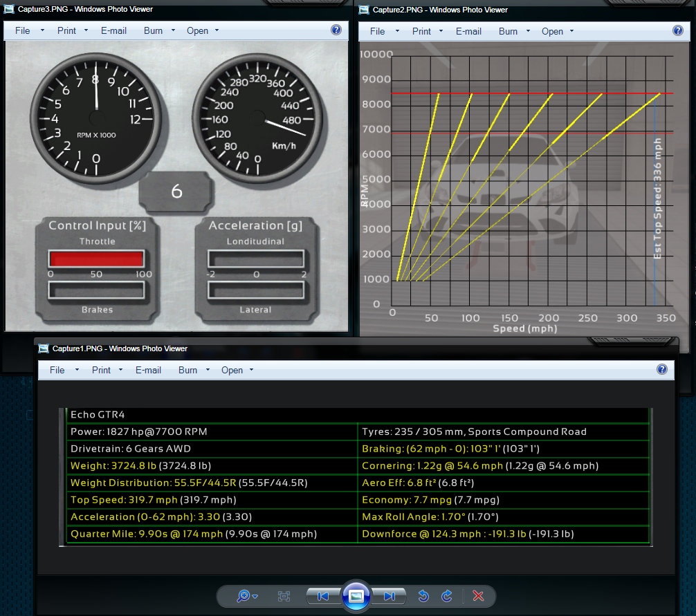Click the "Speed (mph)" axis label
This screenshot has width=696, height=616.
click(525, 328)
